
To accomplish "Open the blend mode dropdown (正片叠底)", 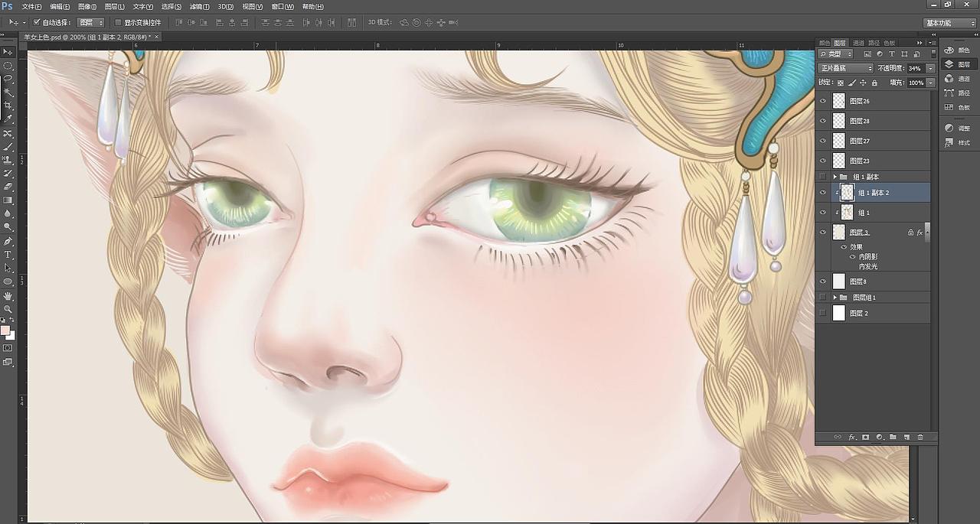I will click(x=845, y=69).
